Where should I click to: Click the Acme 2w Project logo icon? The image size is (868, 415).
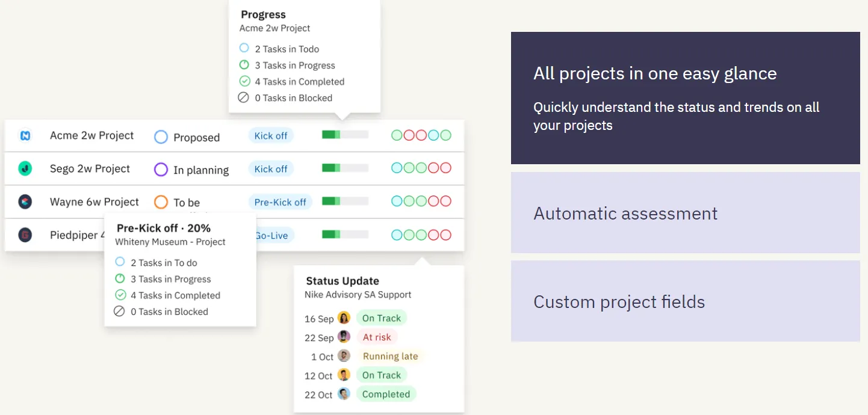pos(25,136)
